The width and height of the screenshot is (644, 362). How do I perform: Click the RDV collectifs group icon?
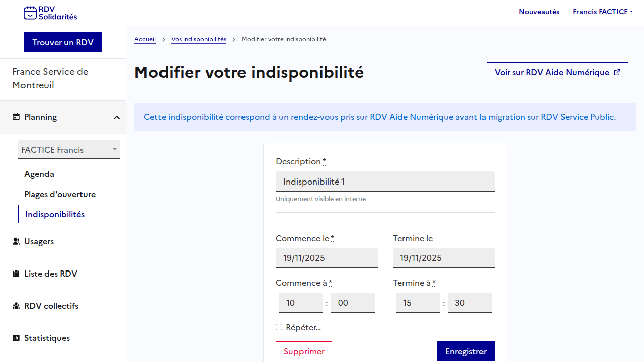pyautogui.click(x=16, y=306)
